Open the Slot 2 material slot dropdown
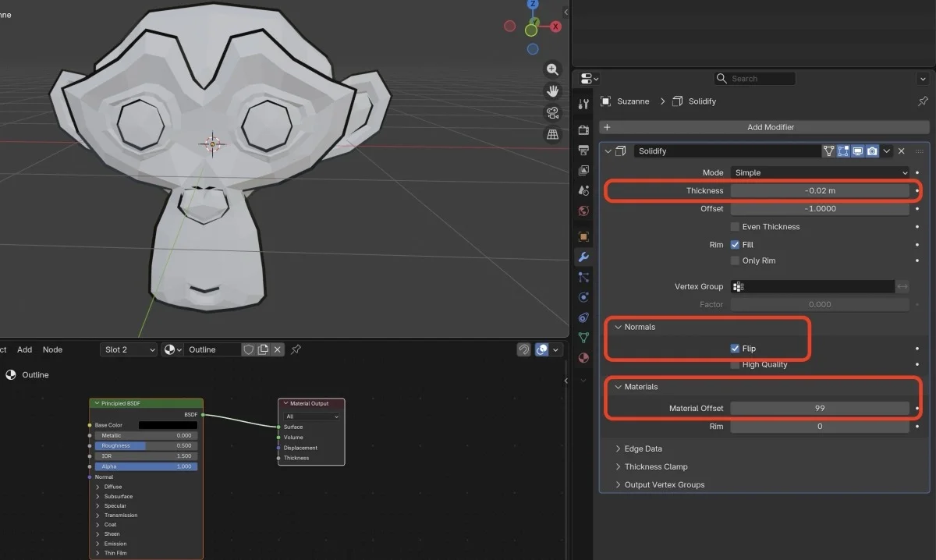The height and width of the screenshot is (560, 936). pyautogui.click(x=129, y=349)
